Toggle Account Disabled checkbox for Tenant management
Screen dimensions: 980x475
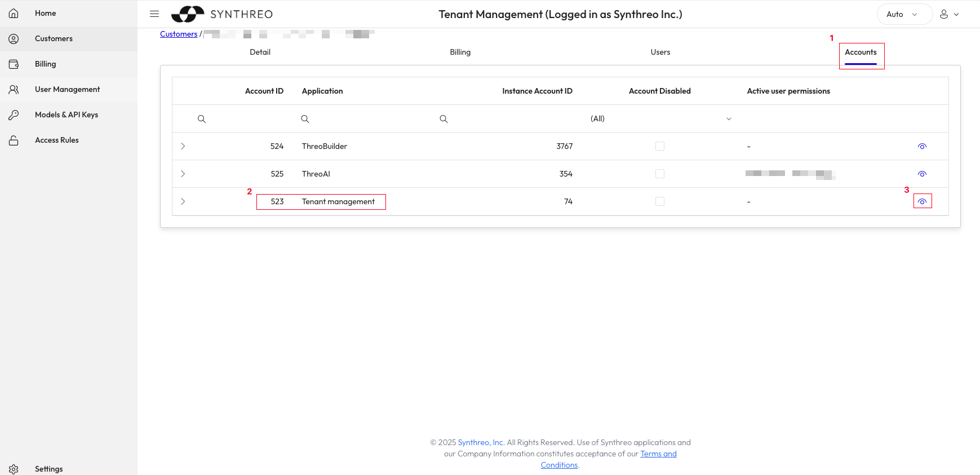[x=659, y=201]
